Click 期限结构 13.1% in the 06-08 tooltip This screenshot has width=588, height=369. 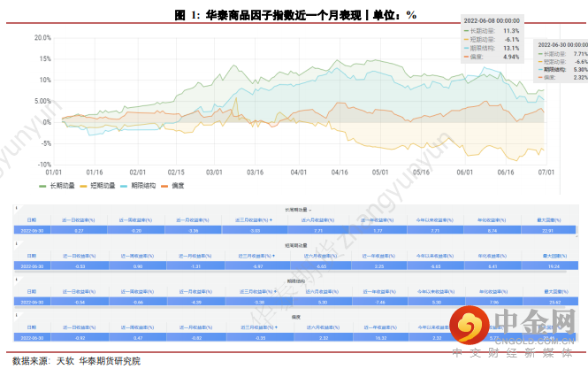click(492, 48)
